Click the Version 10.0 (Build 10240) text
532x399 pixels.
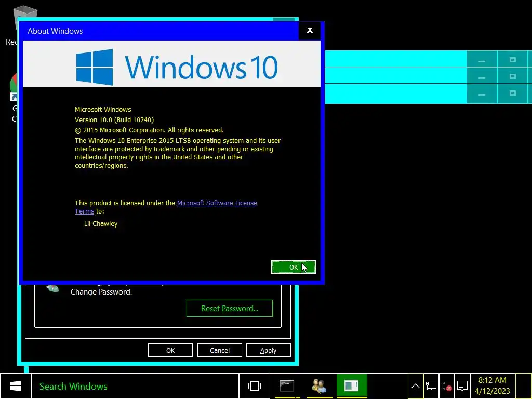tap(114, 120)
